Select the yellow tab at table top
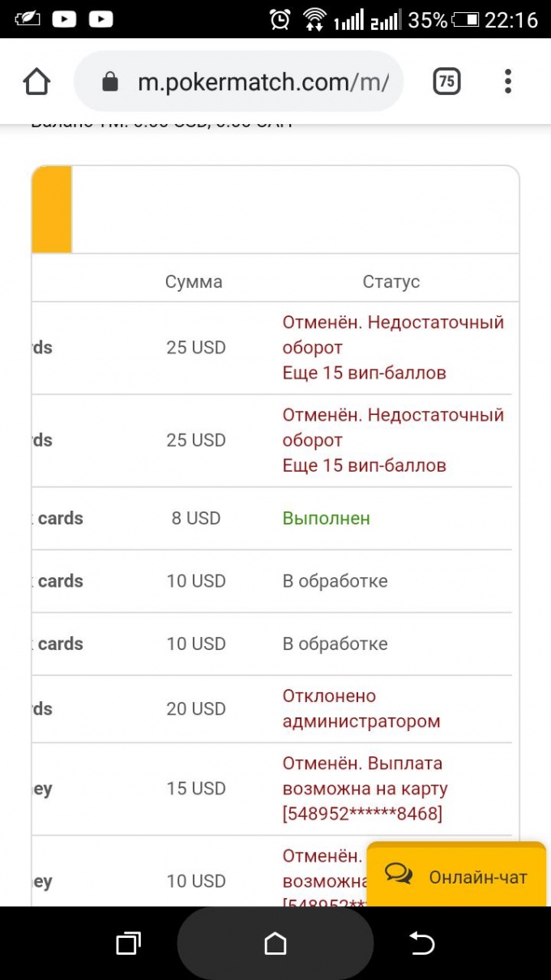 tap(52, 209)
